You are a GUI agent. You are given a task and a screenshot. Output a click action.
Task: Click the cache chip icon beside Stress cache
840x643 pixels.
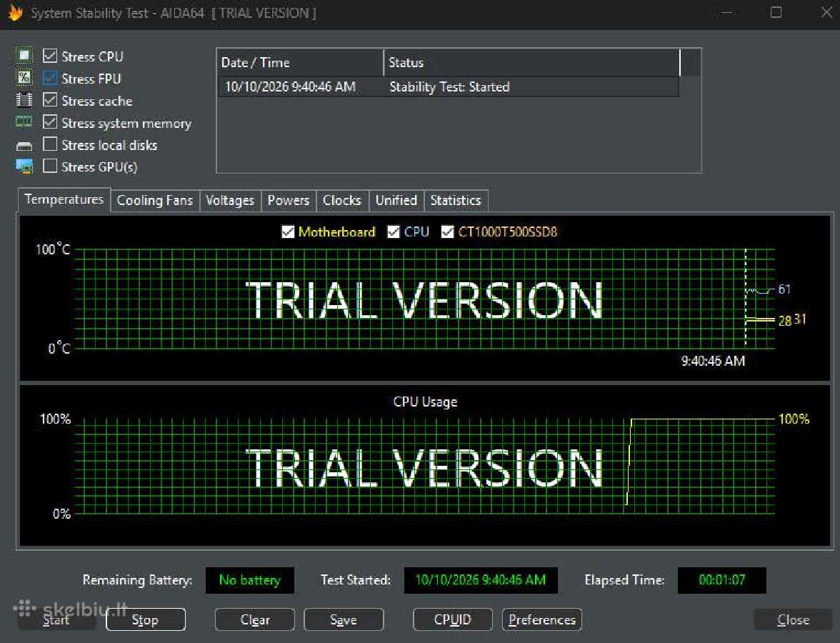point(24,100)
